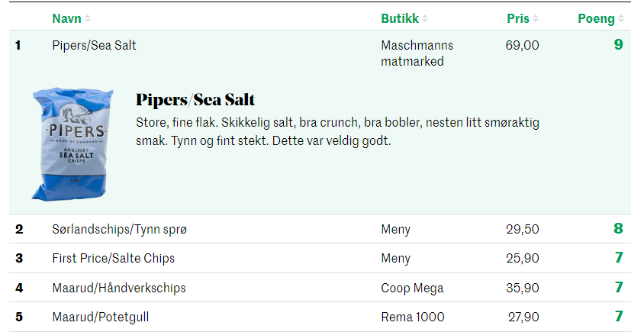
Task: Expand the Maarud/Håndverkschips row
Action: point(320,288)
